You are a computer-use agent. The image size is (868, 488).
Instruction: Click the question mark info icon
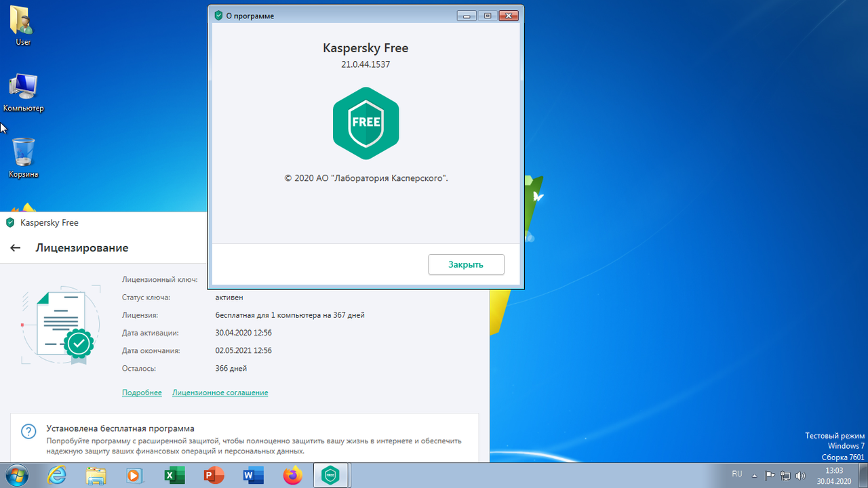(x=28, y=432)
